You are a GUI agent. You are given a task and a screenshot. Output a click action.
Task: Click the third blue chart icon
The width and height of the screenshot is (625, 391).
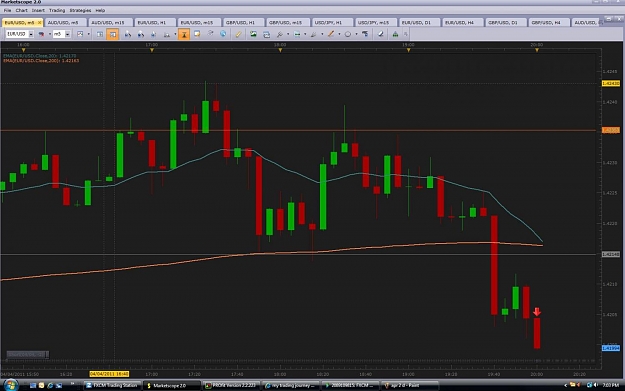point(153,34)
